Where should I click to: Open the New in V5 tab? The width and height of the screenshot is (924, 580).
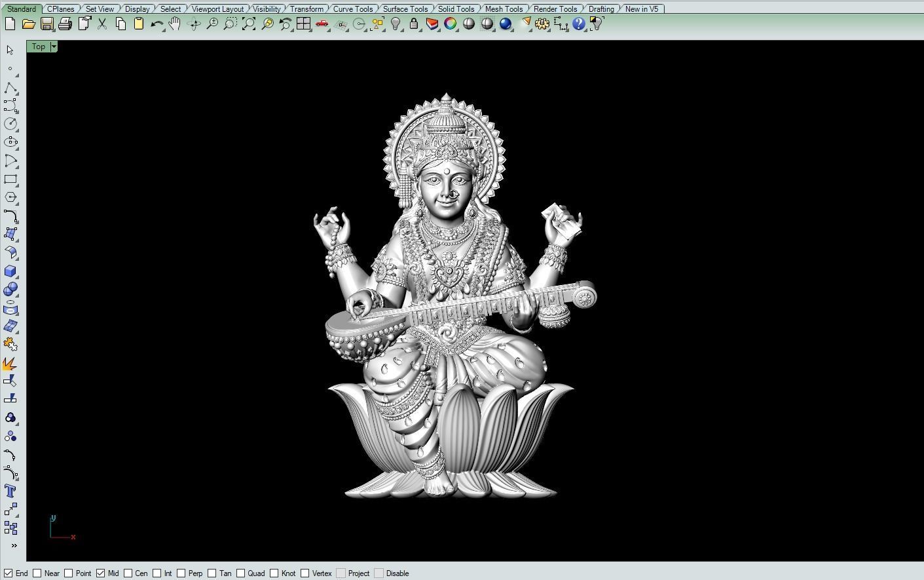pyautogui.click(x=642, y=9)
